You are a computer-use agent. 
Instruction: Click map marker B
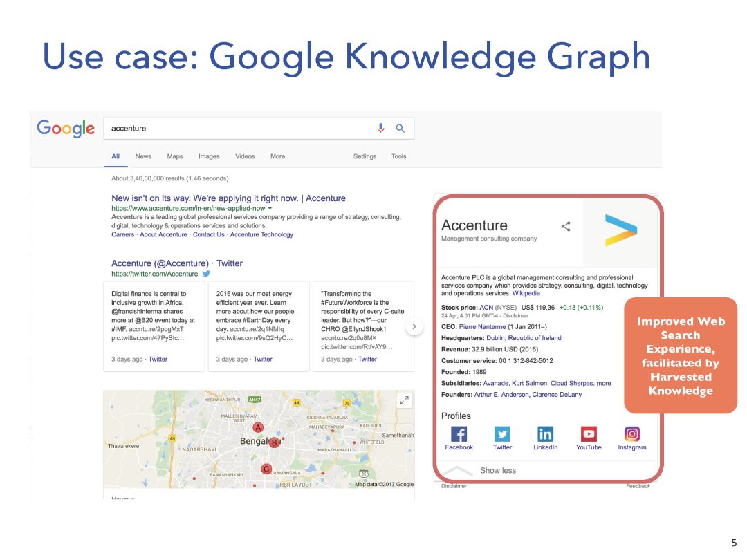tap(274, 442)
